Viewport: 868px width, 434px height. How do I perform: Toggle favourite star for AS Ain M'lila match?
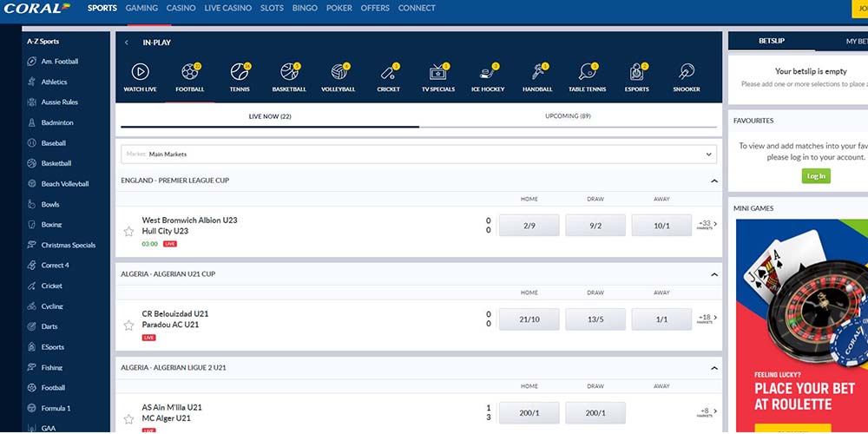pos(128,419)
